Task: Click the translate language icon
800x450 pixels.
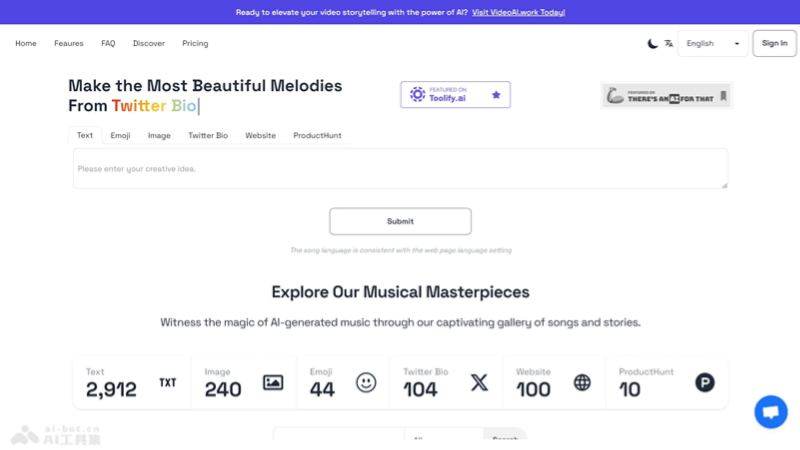Action: (x=669, y=44)
